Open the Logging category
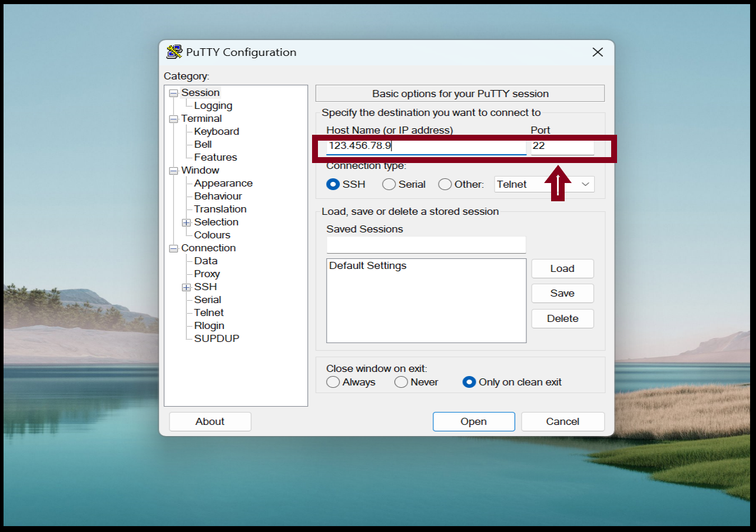The width and height of the screenshot is (756, 532). click(x=213, y=105)
